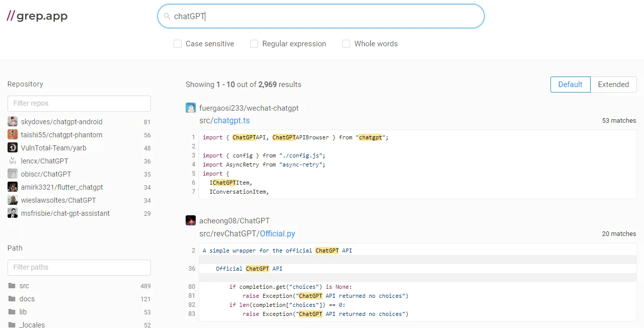Click the acheong08 avatar in results

point(191,220)
